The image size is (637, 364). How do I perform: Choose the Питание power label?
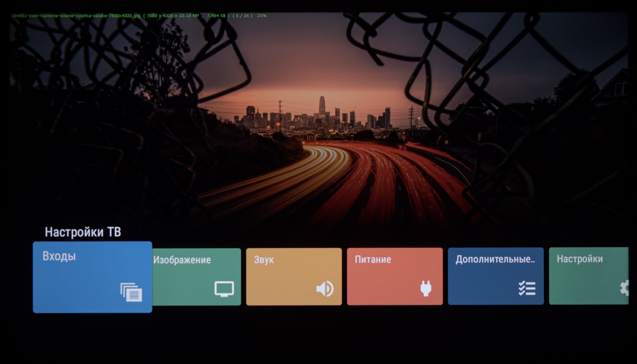(x=373, y=260)
